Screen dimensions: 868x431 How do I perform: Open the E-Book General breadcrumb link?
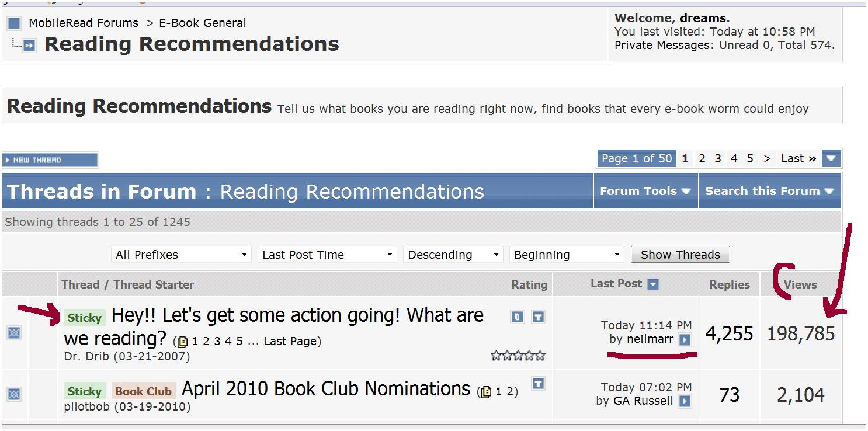203,23
